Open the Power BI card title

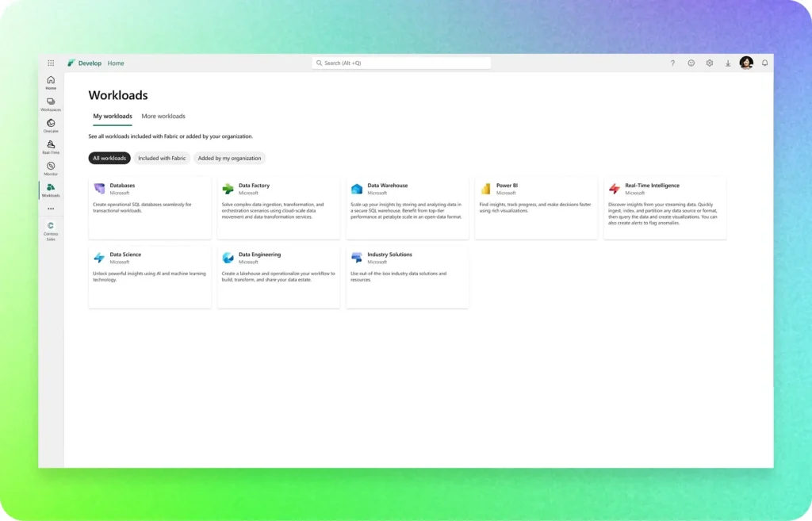pos(507,186)
